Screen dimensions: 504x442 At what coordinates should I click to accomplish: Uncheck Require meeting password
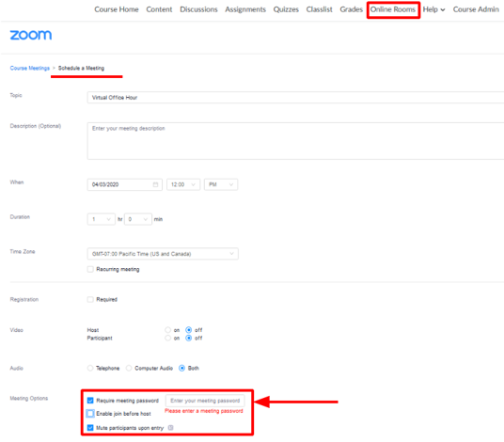pyautogui.click(x=90, y=401)
